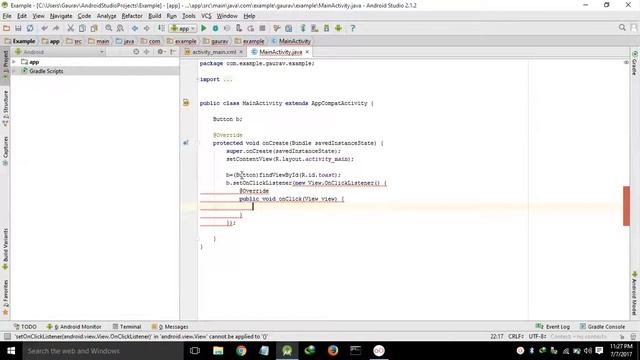This screenshot has height=360, width=640.
Task: Run the app with green play icon
Action: pyautogui.click(x=204, y=28)
